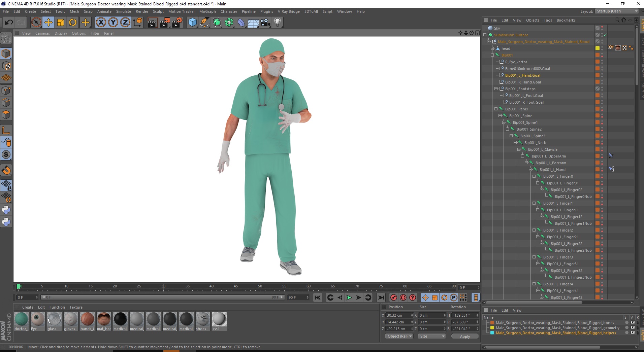Click the Undo arrow icon
This screenshot has height=352, width=644.
coord(9,23)
